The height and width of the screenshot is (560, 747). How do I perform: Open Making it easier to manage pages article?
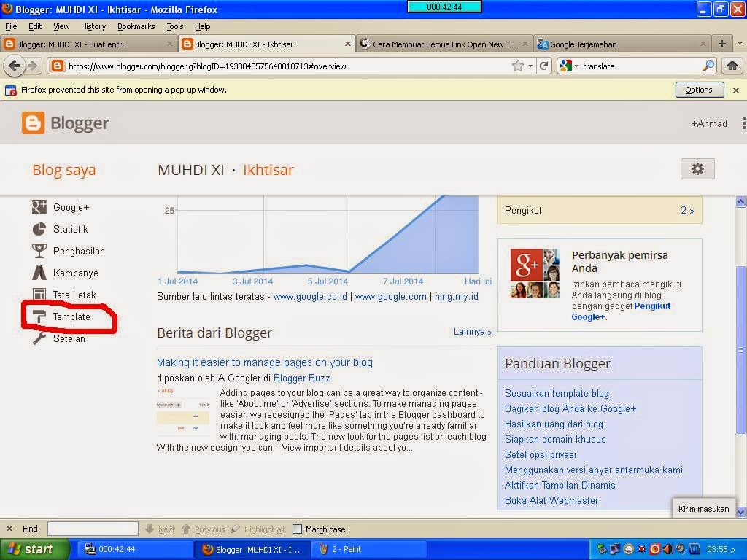pos(264,362)
